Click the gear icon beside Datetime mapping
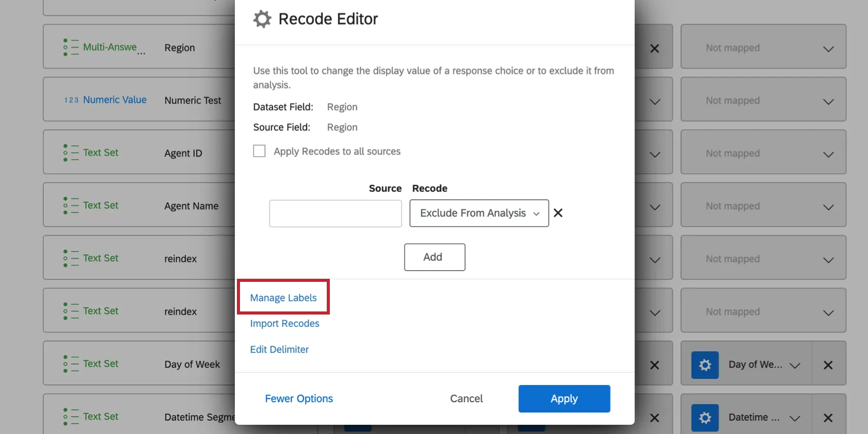This screenshot has height=434, width=868. 705,418
